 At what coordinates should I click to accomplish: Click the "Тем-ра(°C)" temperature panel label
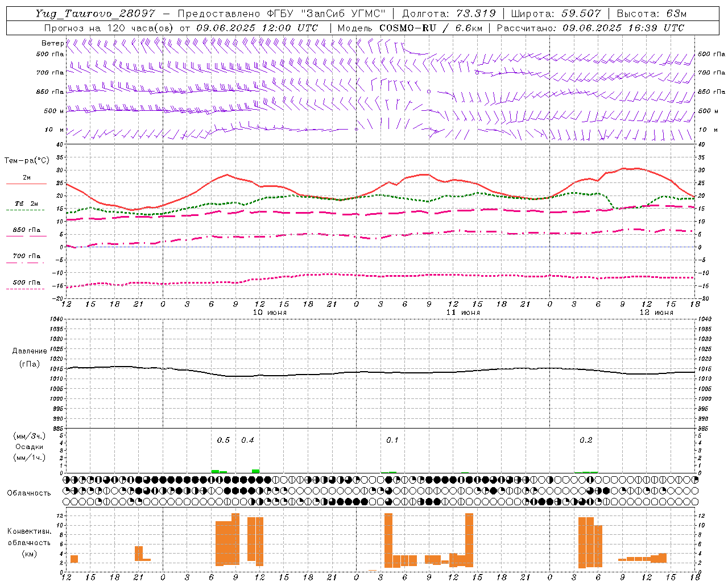pyautogui.click(x=27, y=161)
